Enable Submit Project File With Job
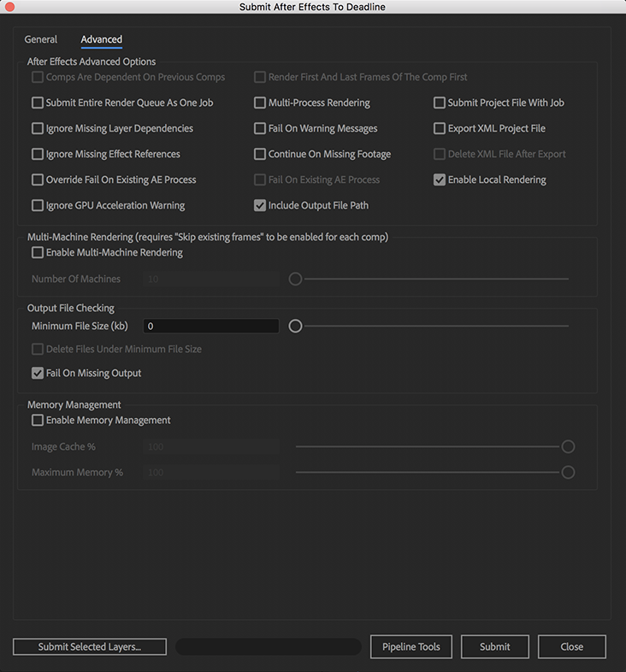 point(440,103)
